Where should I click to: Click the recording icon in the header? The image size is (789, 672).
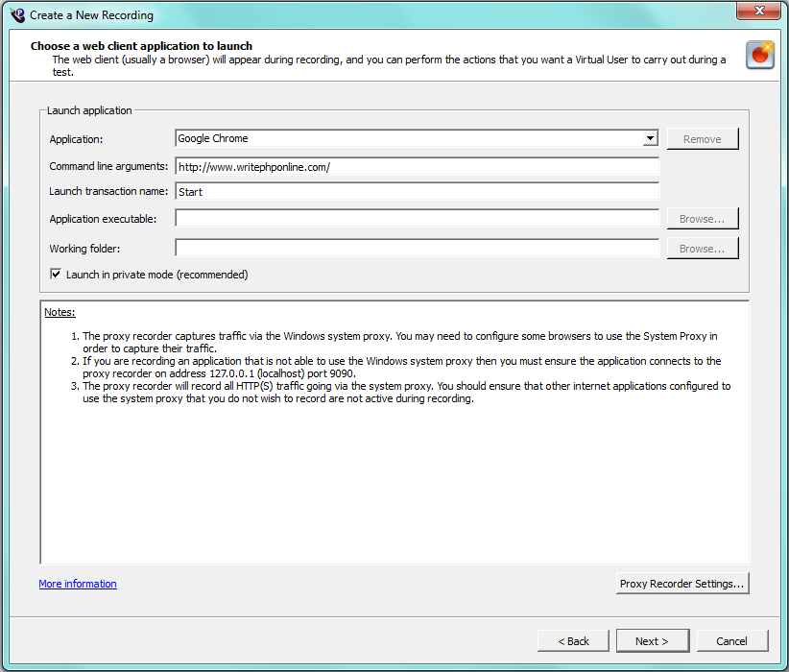pyautogui.click(x=760, y=55)
